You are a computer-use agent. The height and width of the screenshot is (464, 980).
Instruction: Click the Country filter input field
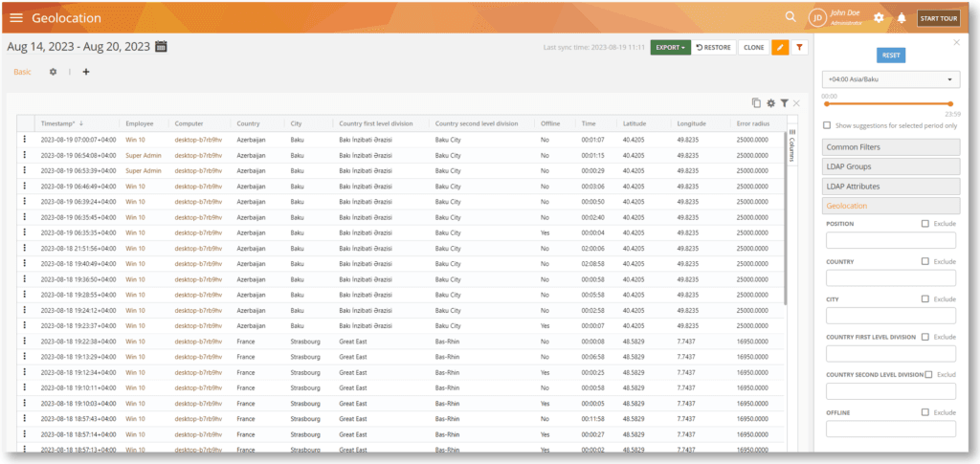click(x=891, y=277)
